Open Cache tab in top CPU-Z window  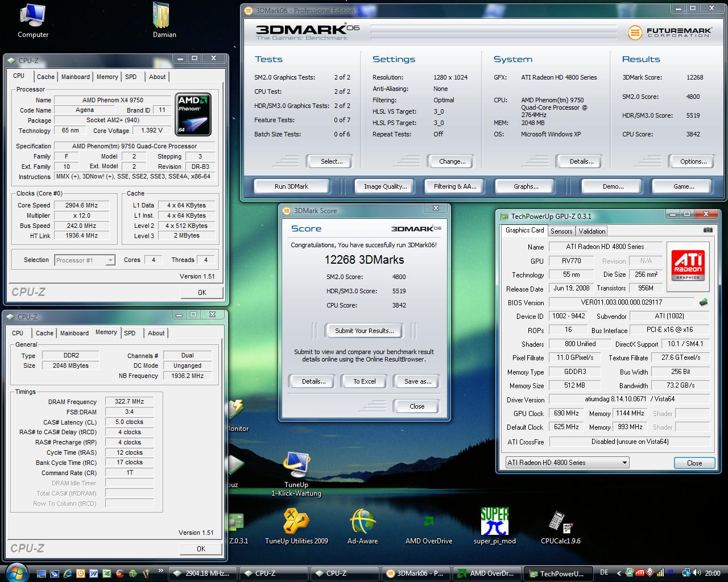pos(45,77)
